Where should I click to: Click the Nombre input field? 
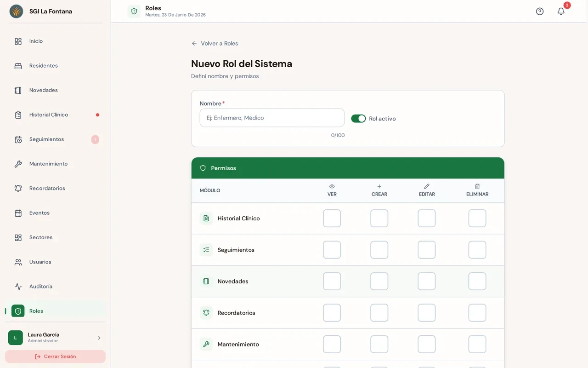point(272,118)
